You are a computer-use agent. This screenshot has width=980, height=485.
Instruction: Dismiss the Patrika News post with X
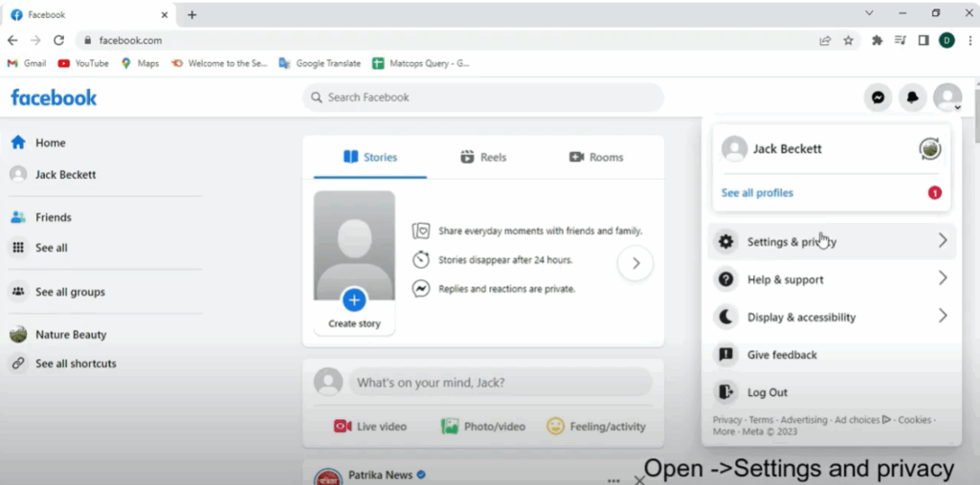pyautogui.click(x=638, y=480)
